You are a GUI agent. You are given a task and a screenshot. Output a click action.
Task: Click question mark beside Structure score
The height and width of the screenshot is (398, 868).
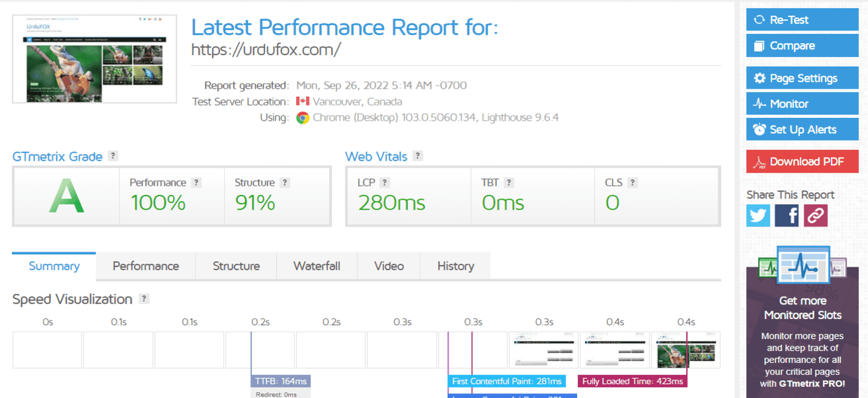[x=285, y=182]
